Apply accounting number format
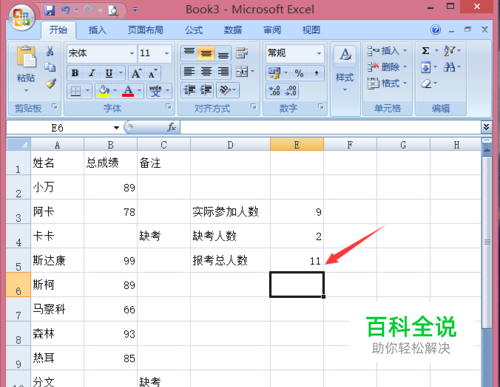 [x=275, y=73]
